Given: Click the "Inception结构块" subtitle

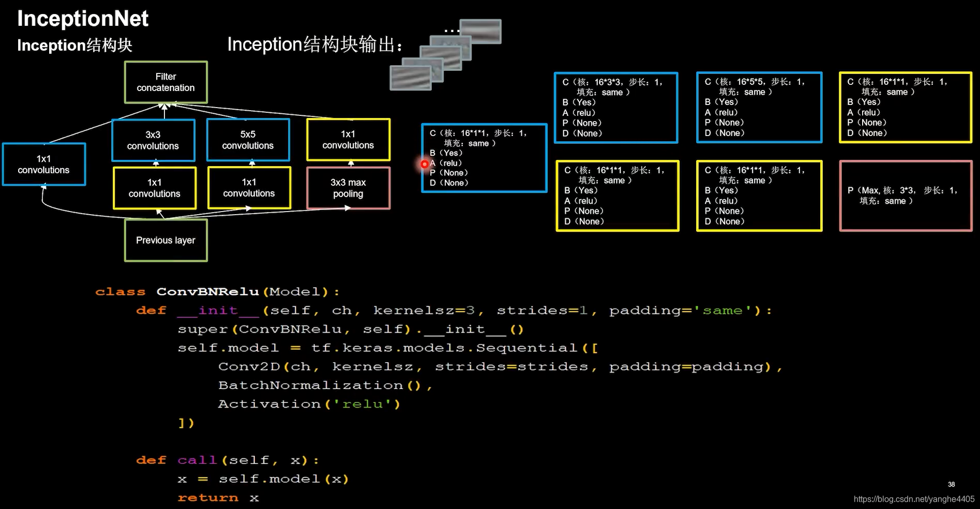Looking at the screenshot, I should pos(74,46).
